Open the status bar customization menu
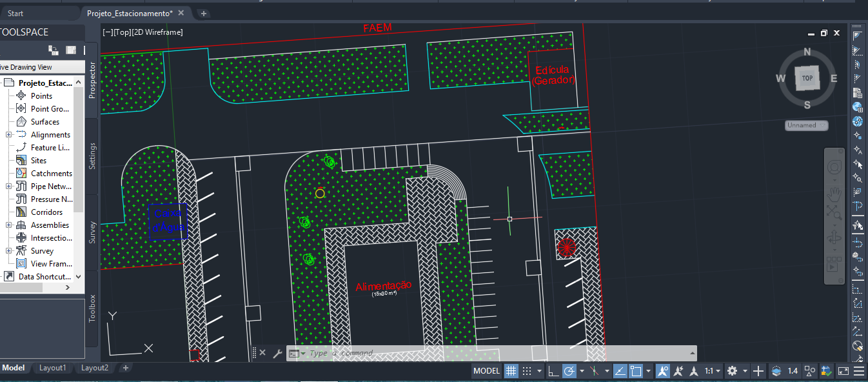This screenshot has height=382, width=868. point(859,371)
